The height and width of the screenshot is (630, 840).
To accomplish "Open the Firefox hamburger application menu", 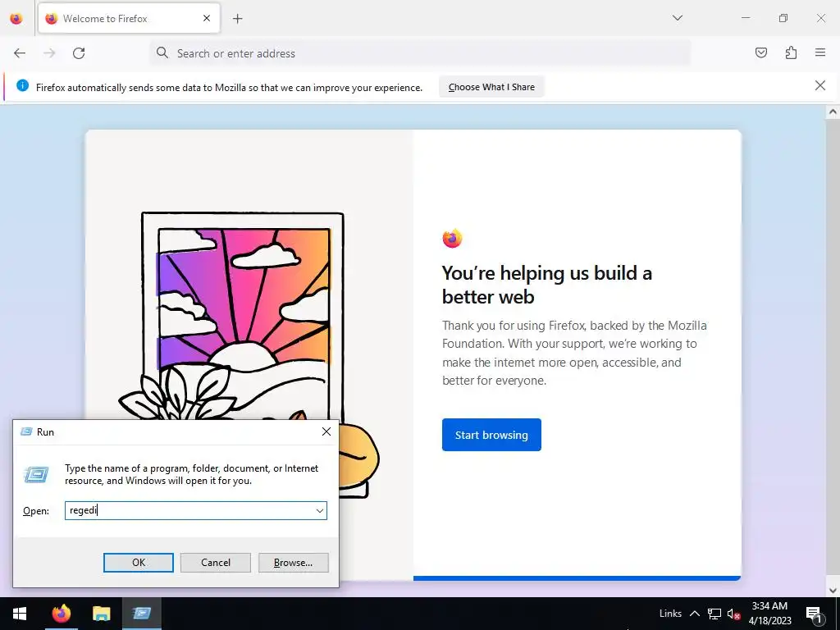I will point(820,52).
